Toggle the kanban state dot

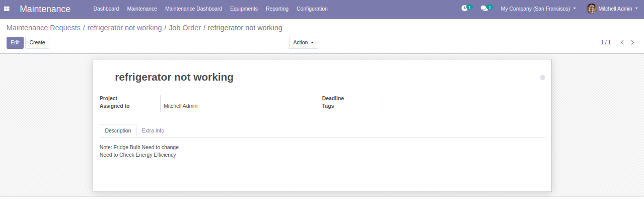coord(542,78)
